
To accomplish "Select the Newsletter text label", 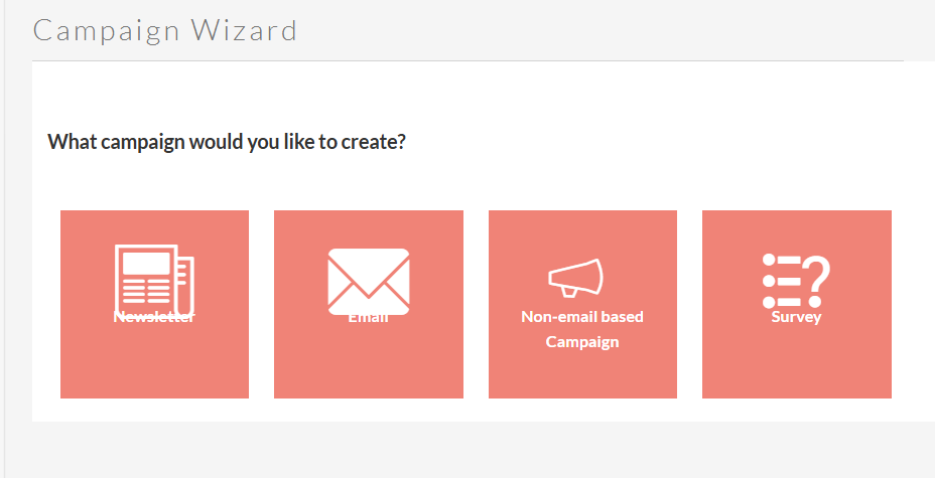I will coord(154,317).
